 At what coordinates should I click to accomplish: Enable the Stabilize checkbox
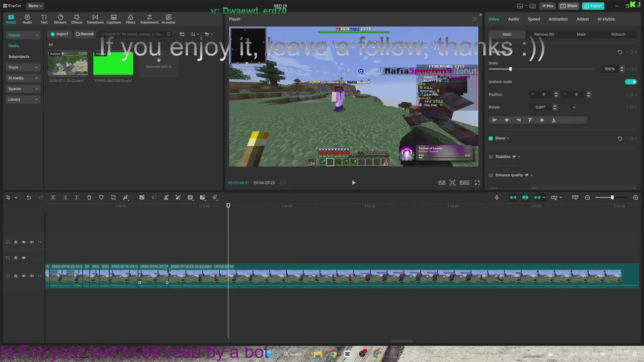click(491, 156)
